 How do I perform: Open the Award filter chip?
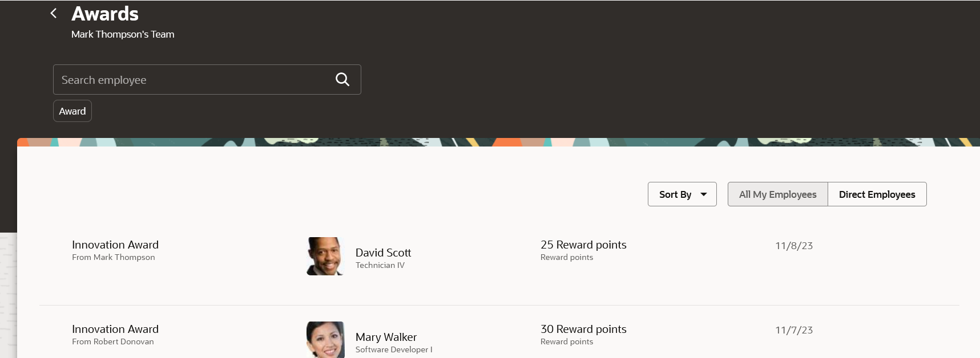72,111
